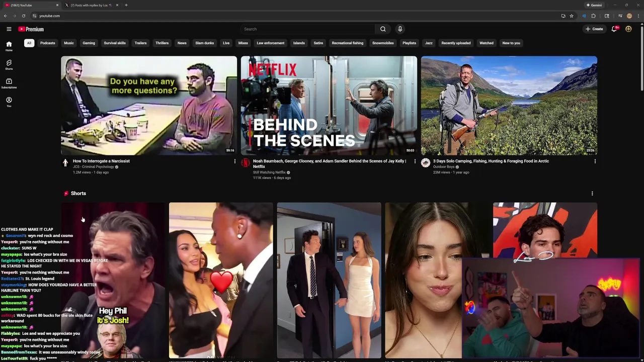Select the All filter chip
Screen dimensions: 644x362
[29, 43]
